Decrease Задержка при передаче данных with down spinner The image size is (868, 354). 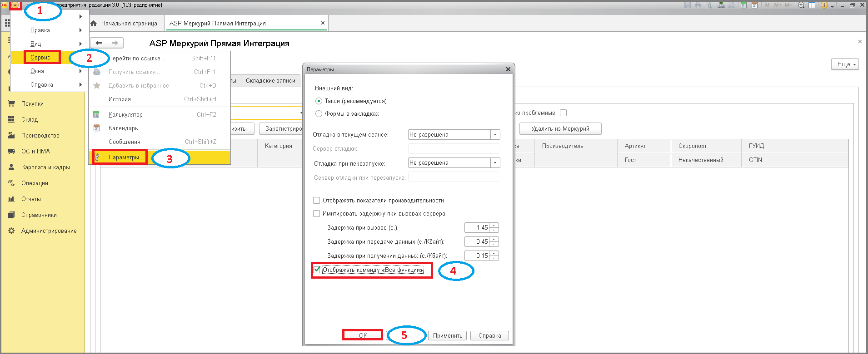(494, 244)
